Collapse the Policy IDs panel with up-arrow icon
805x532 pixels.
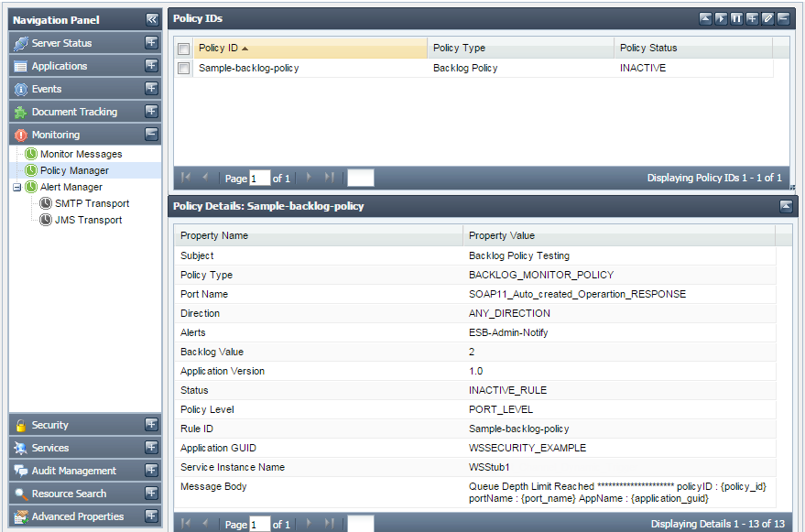coord(705,18)
